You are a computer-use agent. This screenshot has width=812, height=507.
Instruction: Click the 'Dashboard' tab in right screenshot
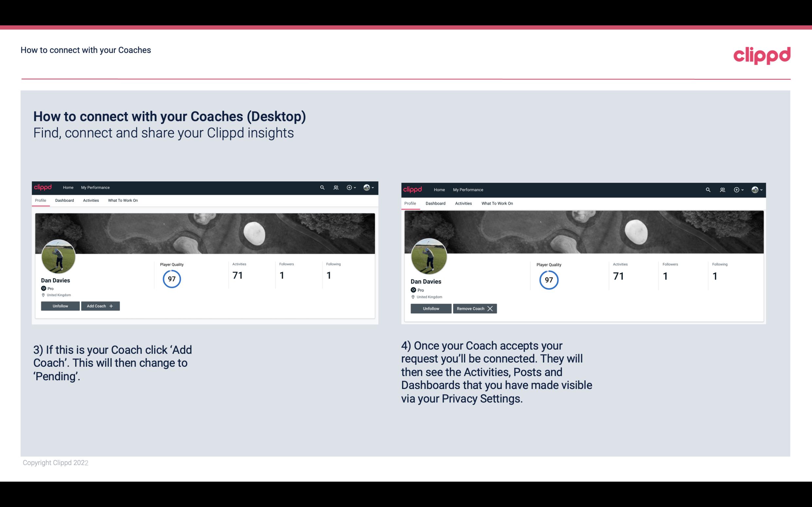[435, 203]
